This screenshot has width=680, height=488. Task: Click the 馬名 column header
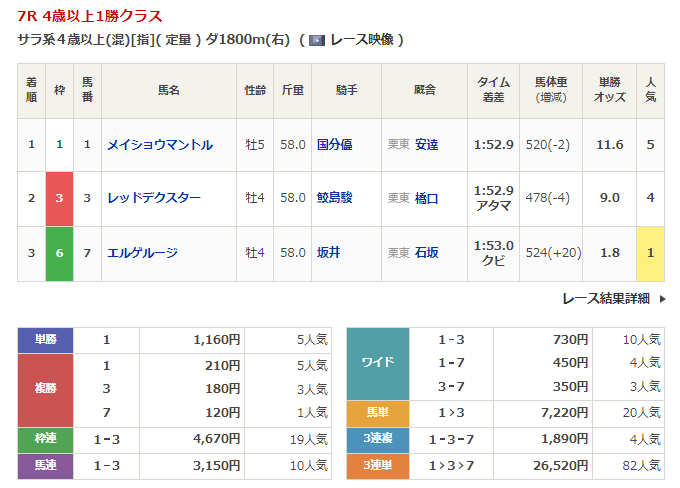tap(168, 90)
